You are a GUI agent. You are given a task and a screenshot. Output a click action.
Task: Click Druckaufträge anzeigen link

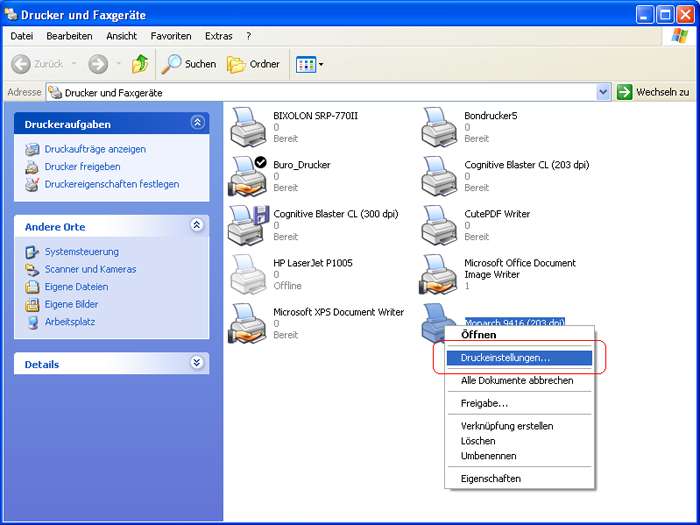pyautogui.click(x=95, y=149)
